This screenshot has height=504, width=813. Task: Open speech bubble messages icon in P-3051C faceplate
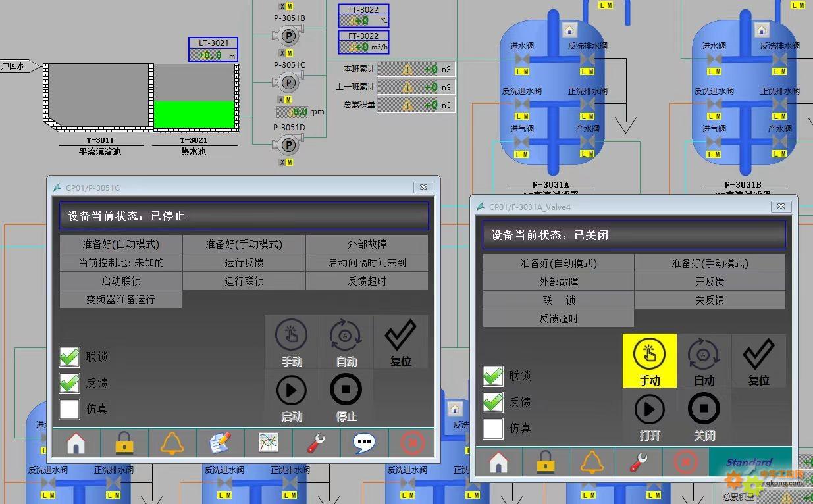click(x=365, y=443)
